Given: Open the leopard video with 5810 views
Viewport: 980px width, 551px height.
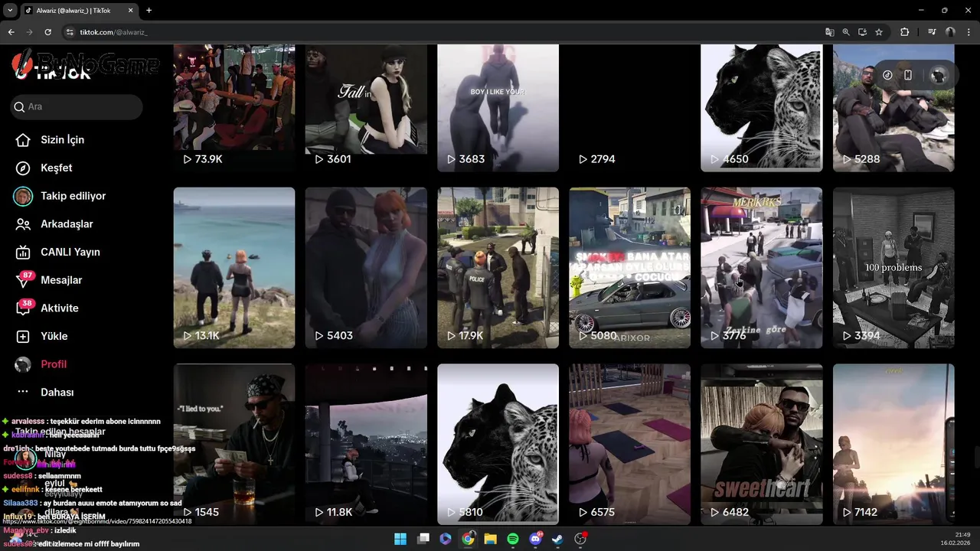Looking at the screenshot, I should (498, 444).
